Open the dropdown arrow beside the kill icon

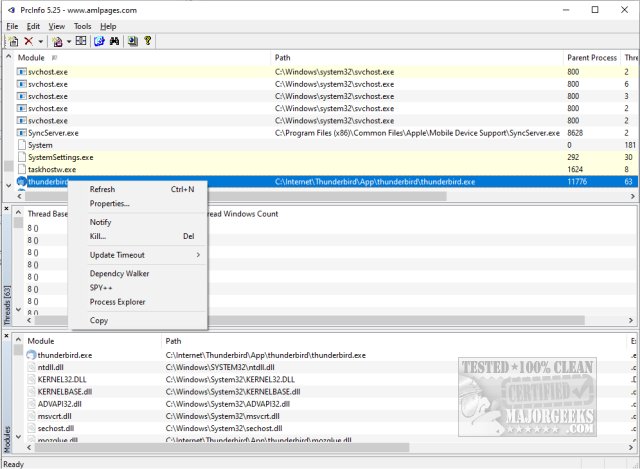[41, 41]
